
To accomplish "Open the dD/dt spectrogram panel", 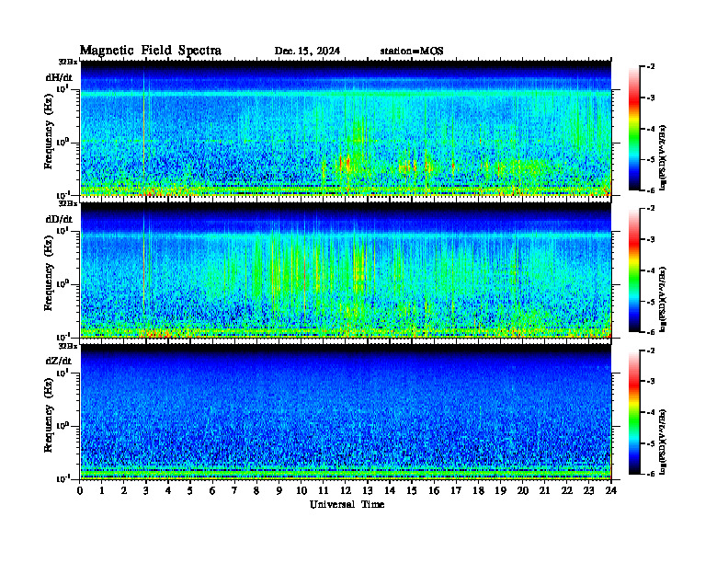I will 346,270.
